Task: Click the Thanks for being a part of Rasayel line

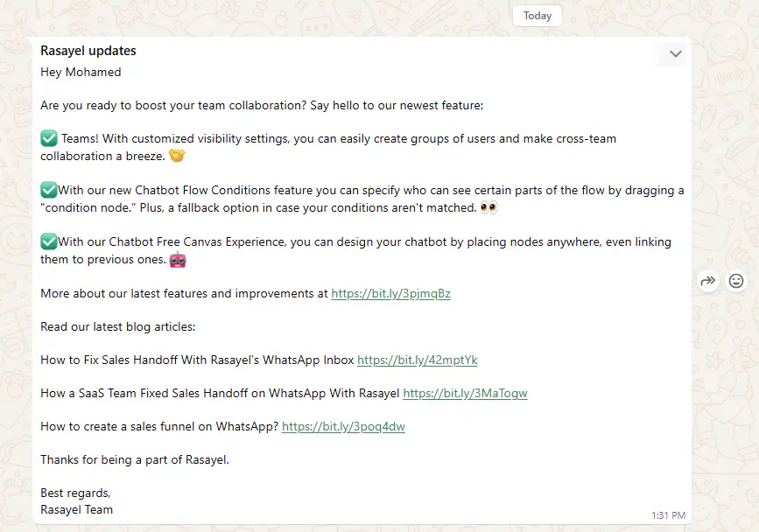Action: 135,459
